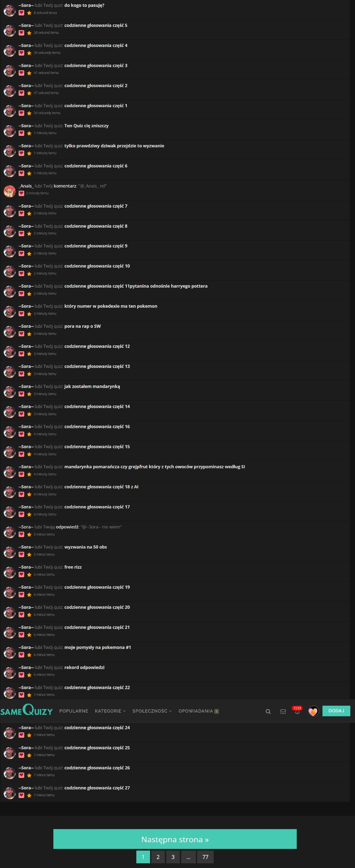Image resolution: width=355 pixels, height=868 pixels.
Task: Expand the SPOŁECZNOŚĆ dropdown menu
Action: tap(152, 711)
